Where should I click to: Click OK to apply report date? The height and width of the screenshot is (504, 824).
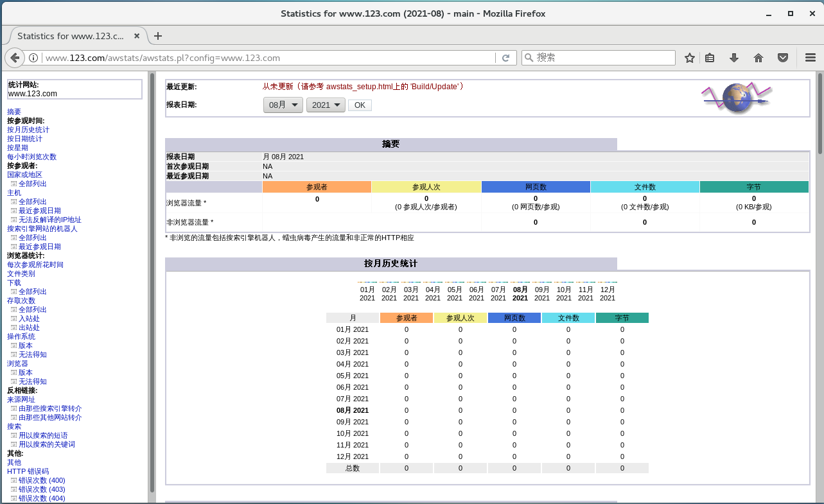(x=360, y=105)
